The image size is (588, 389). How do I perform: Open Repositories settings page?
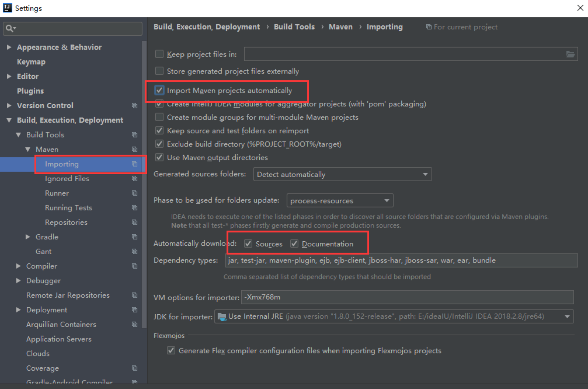[66, 222]
